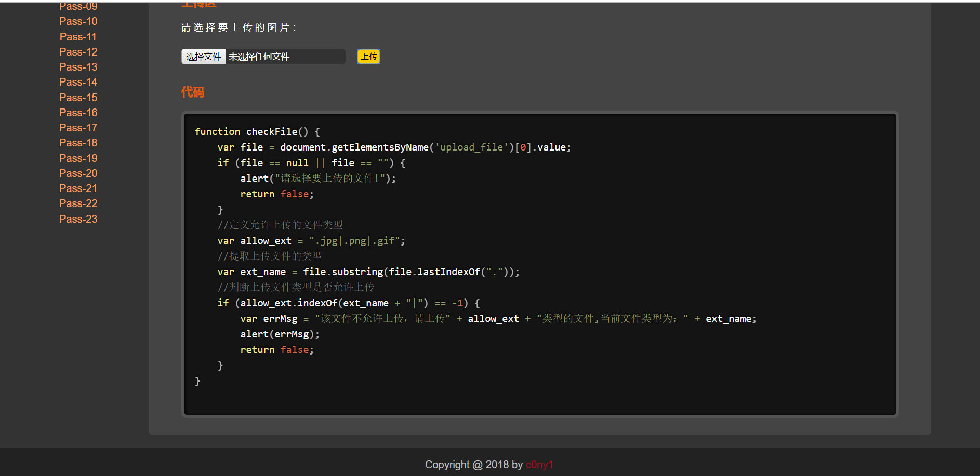This screenshot has height=476, width=980.
Task: Open the Pass-10 challenge link
Action: pyautogui.click(x=78, y=21)
